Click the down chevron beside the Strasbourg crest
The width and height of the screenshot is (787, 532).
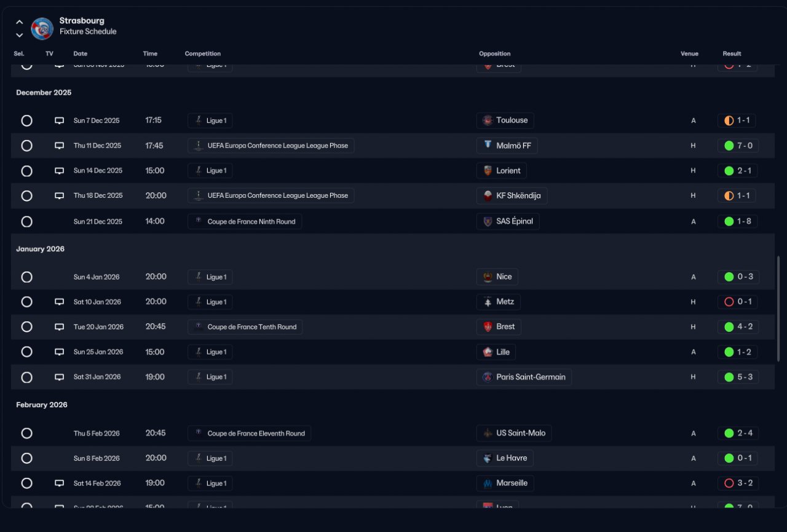[20, 35]
